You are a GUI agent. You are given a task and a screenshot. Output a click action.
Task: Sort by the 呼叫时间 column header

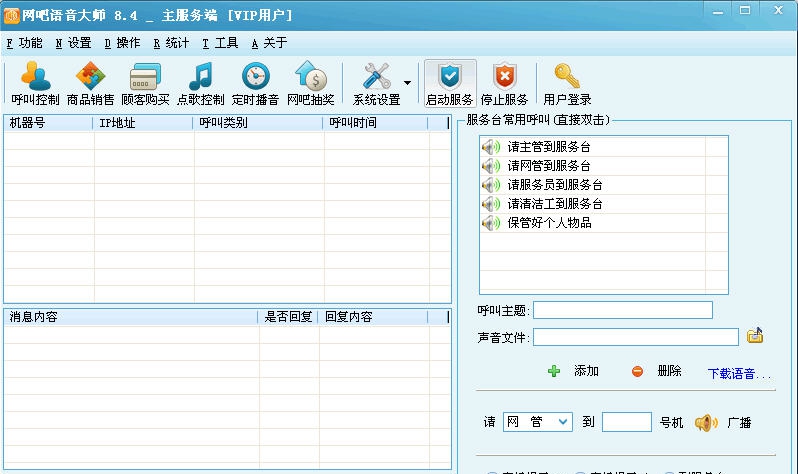point(376,123)
